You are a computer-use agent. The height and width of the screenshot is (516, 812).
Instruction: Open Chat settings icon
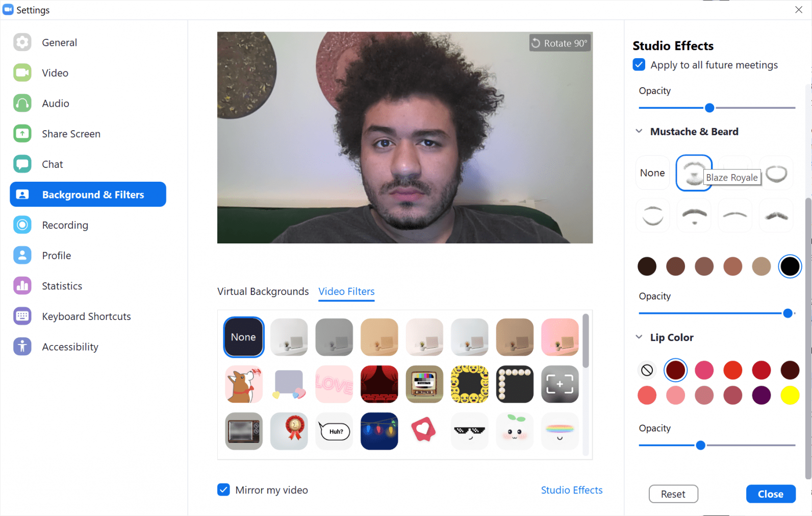pyautogui.click(x=22, y=164)
